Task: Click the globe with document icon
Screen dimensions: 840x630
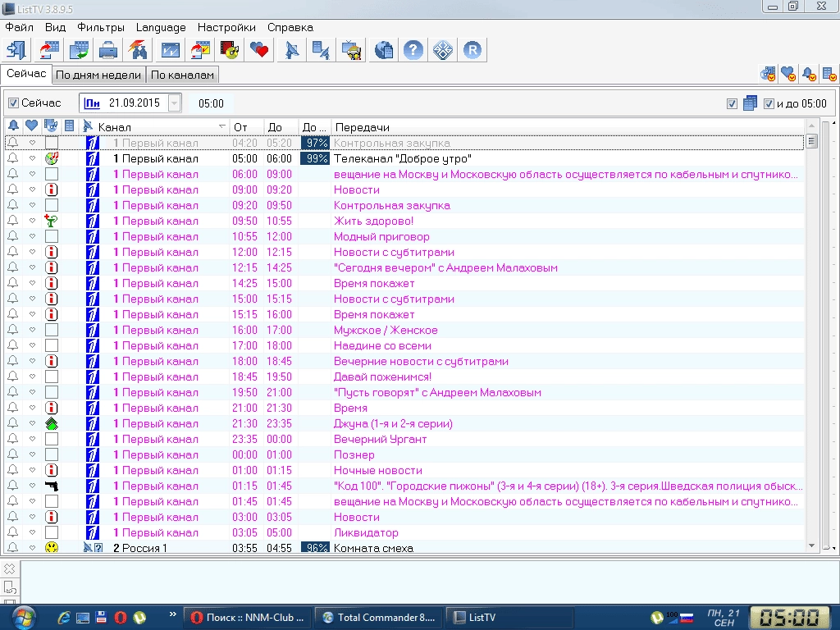Action: [x=384, y=50]
